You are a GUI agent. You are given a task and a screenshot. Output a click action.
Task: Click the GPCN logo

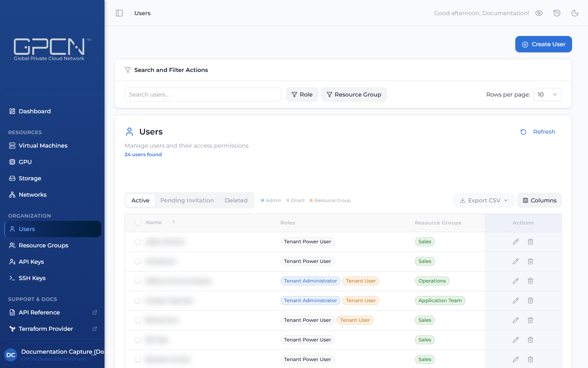pos(52,49)
